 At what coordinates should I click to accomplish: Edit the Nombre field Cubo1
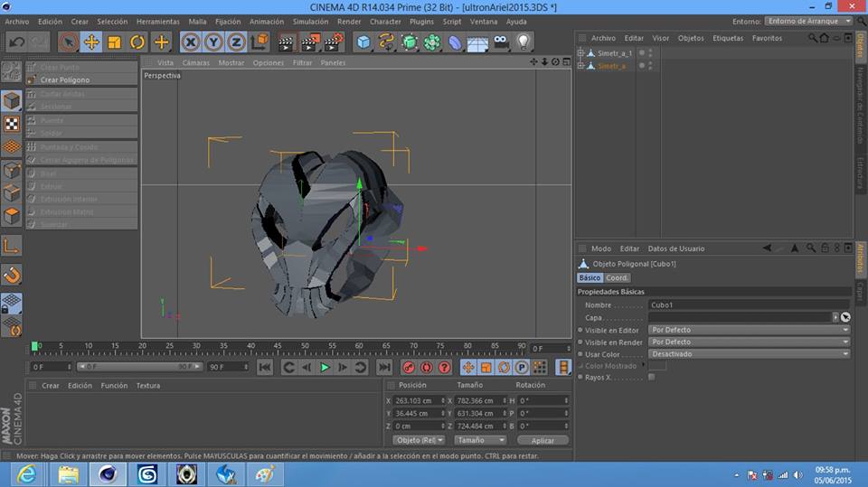pyautogui.click(x=749, y=304)
